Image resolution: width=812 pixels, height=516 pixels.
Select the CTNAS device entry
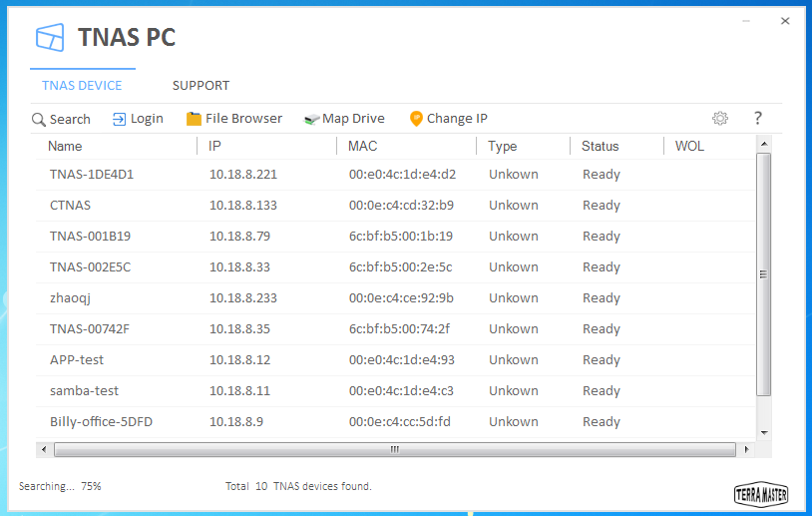pos(70,206)
